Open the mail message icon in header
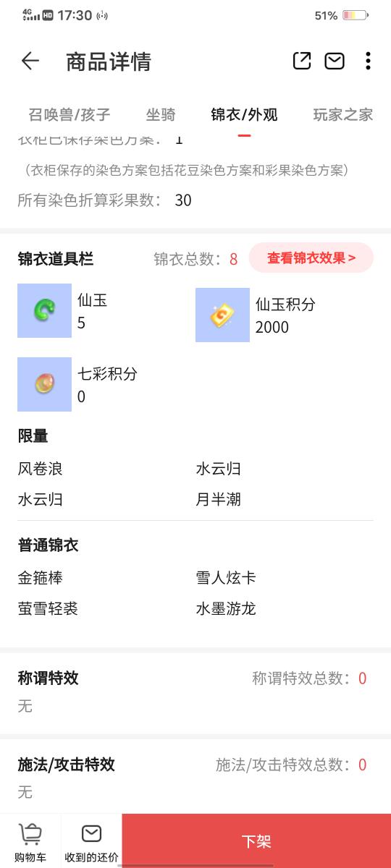The height and width of the screenshot is (868, 391). pyautogui.click(x=335, y=61)
